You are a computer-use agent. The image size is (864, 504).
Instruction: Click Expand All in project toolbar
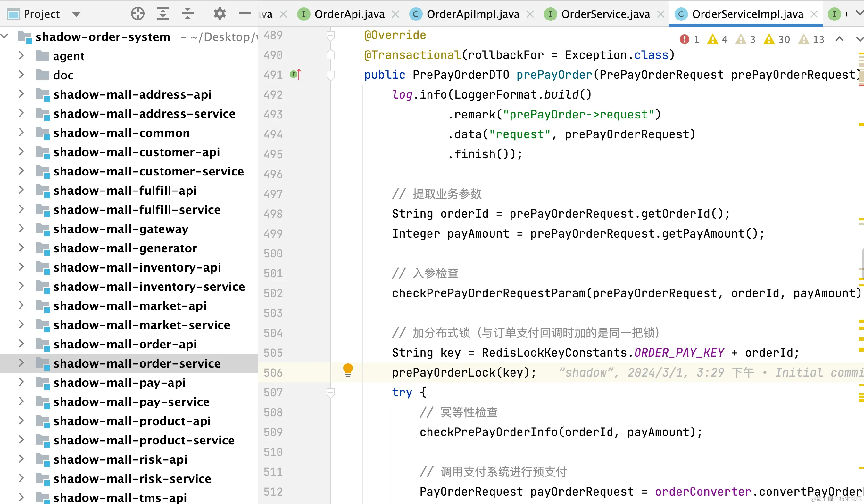(162, 14)
